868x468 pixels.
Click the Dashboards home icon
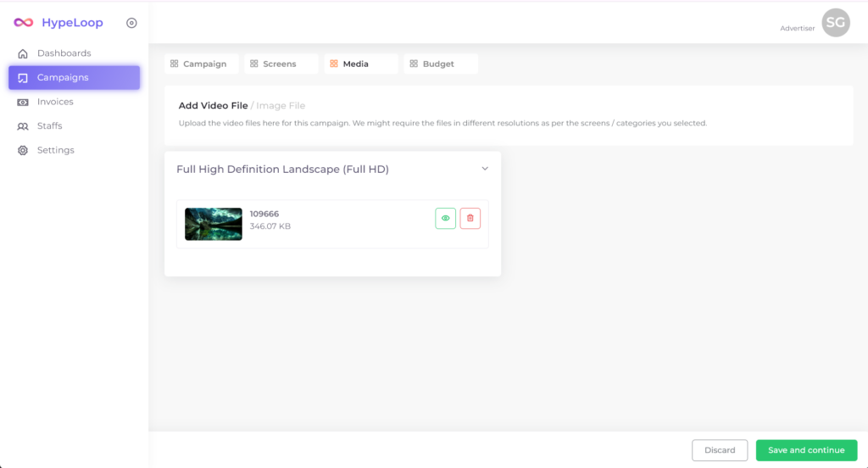(x=23, y=53)
